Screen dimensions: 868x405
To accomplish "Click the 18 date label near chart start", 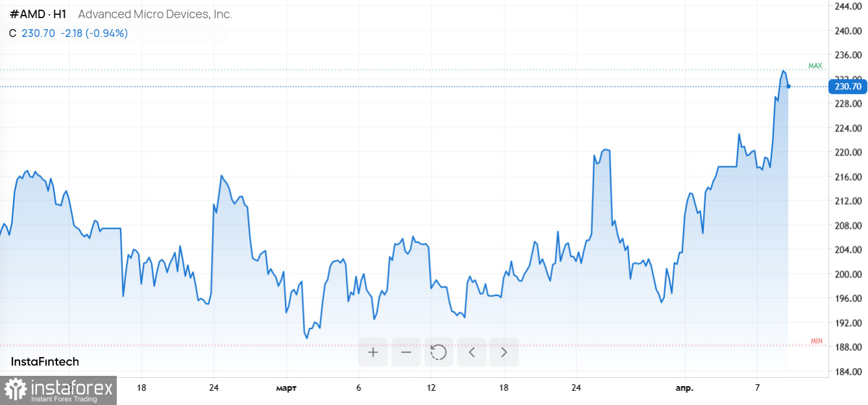I will [x=141, y=388].
